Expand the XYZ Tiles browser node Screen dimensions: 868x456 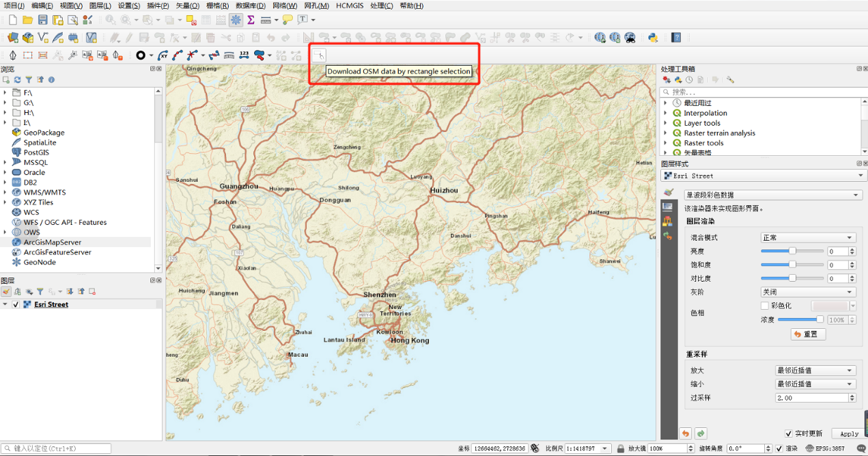coord(5,202)
